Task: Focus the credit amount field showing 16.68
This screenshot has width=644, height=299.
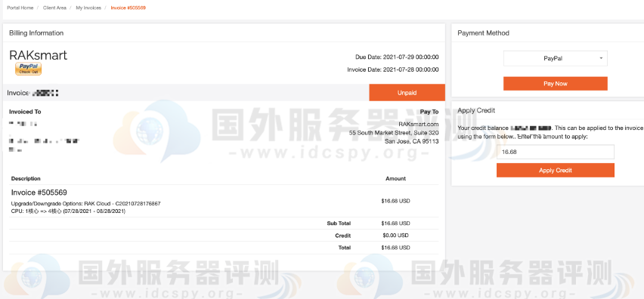Action: tap(556, 152)
